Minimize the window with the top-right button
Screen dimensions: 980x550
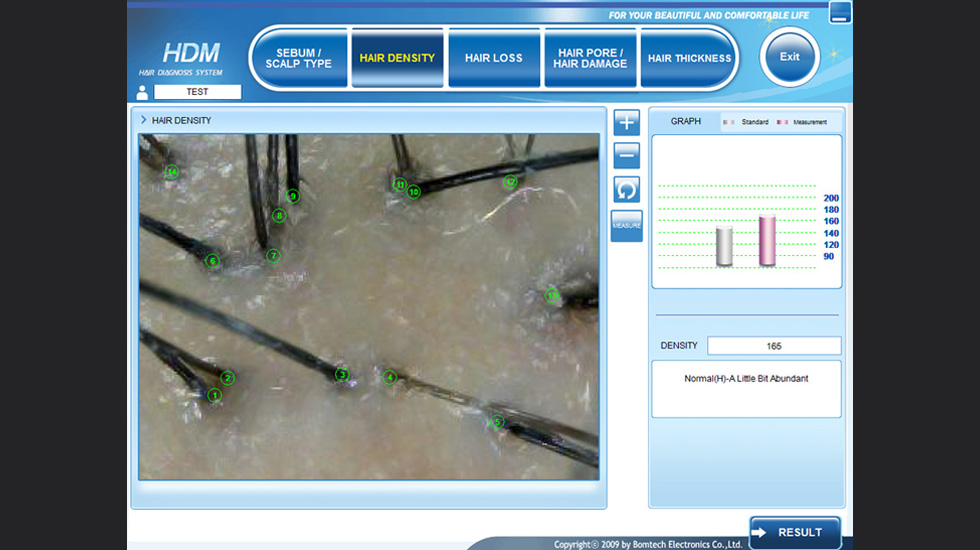click(840, 13)
